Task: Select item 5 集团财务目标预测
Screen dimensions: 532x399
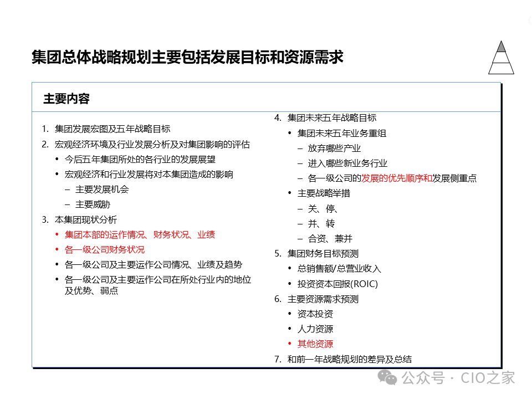Action: [x=323, y=253]
